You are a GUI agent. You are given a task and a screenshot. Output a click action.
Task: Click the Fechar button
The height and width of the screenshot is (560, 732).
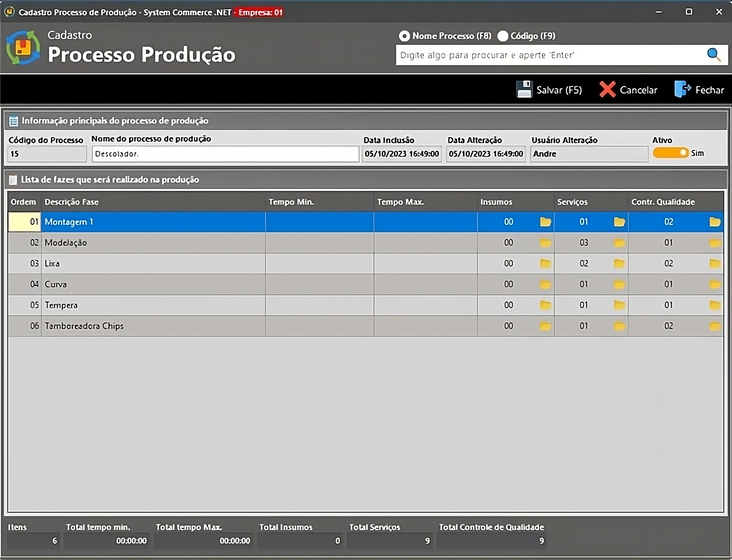pyautogui.click(x=700, y=90)
